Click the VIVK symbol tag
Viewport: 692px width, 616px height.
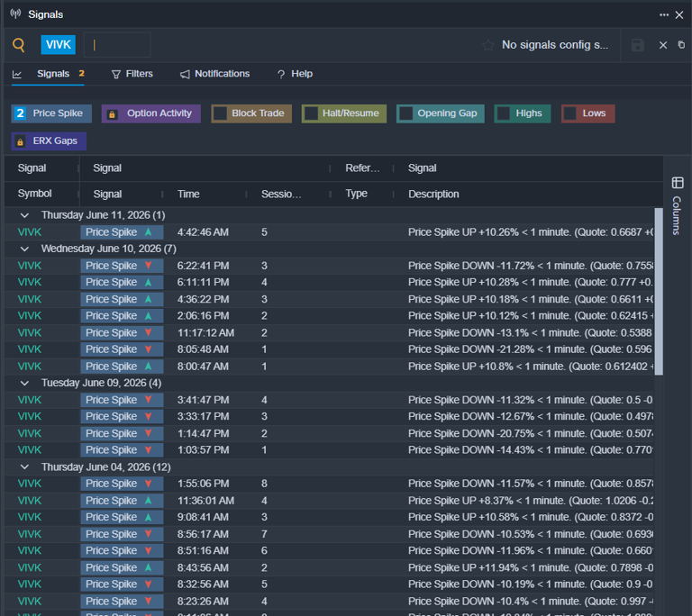pyautogui.click(x=59, y=44)
